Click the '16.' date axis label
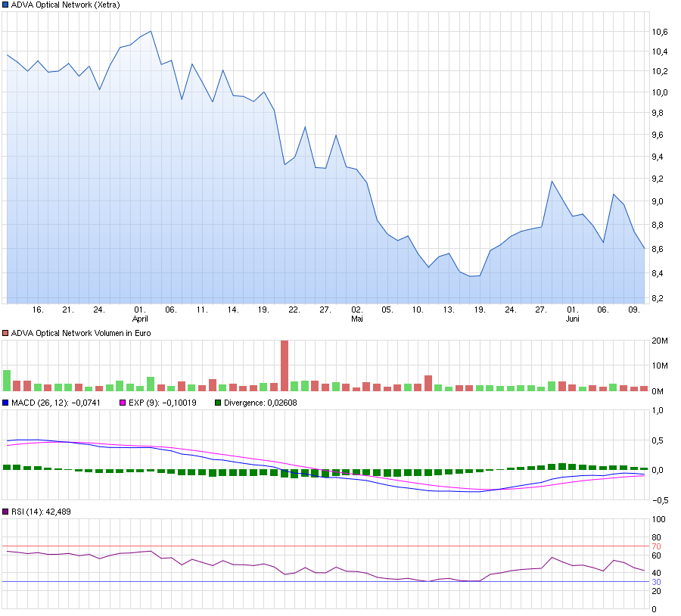The height and width of the screenshot is (616, 681). [39, 310]
